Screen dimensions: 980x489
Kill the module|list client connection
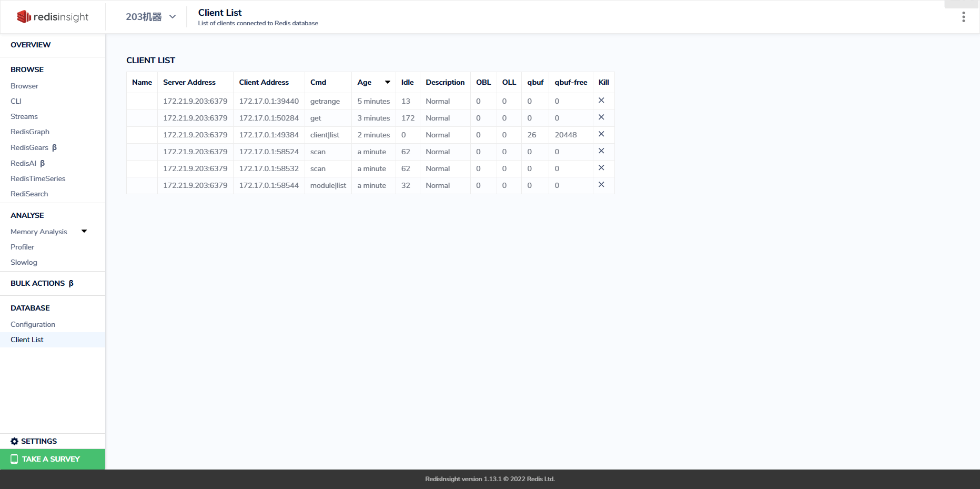point(602,184)
